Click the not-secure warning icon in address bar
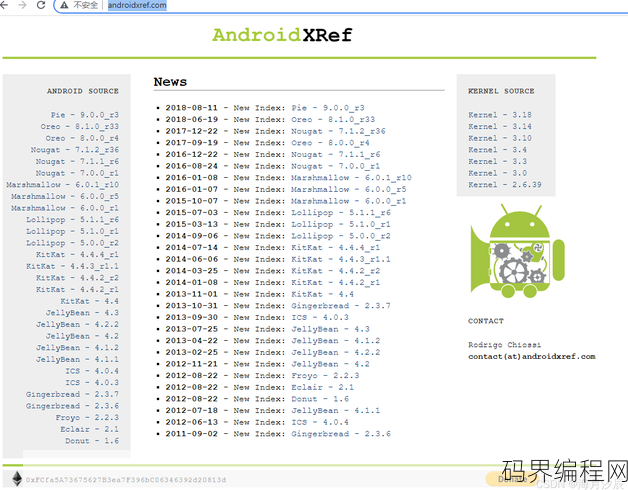 64,5
